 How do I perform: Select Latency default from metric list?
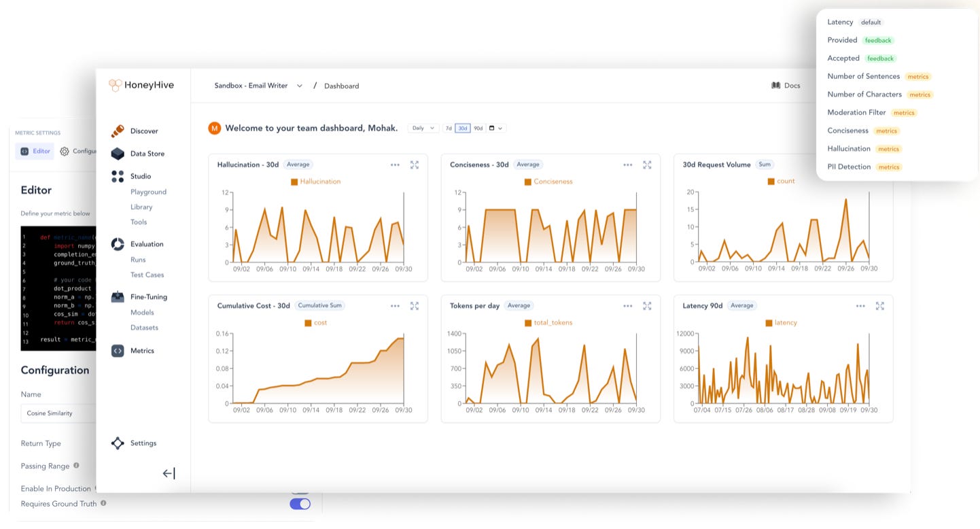(854, 22)
